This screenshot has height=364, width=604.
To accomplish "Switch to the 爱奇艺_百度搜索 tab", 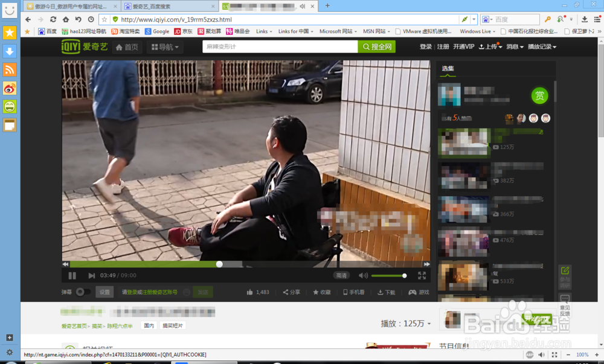I will [170, 6].
